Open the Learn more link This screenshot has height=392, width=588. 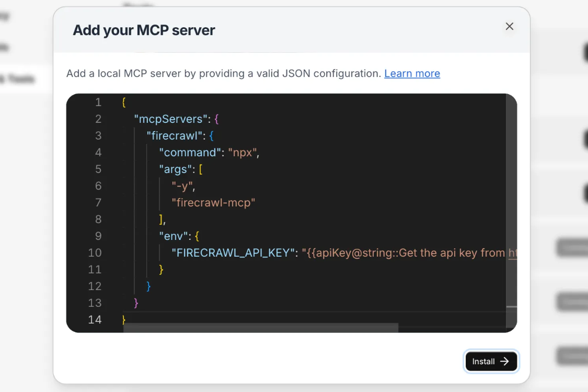tap(412, 74)
